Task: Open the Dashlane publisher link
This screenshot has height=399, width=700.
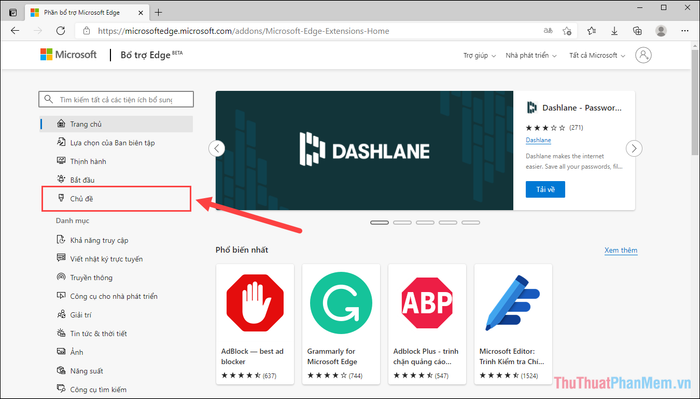Action: tap(538, 140)
